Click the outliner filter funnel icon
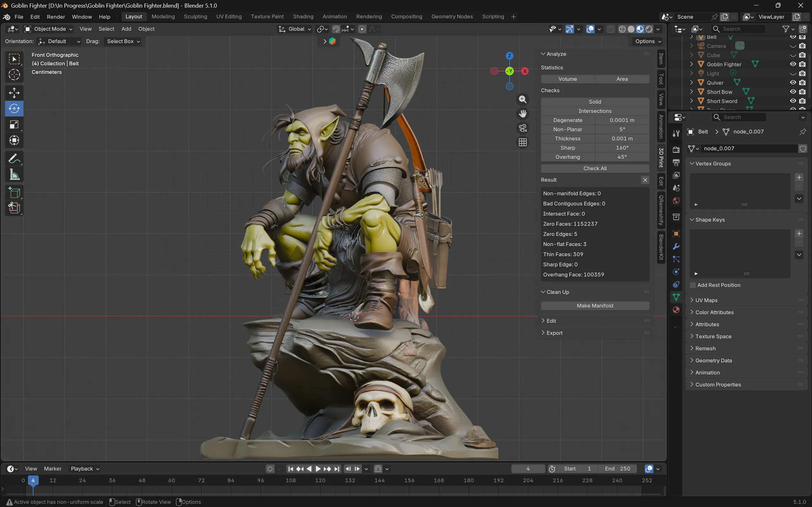This screenshot has width=812, height=507. [x=786, y=29]
